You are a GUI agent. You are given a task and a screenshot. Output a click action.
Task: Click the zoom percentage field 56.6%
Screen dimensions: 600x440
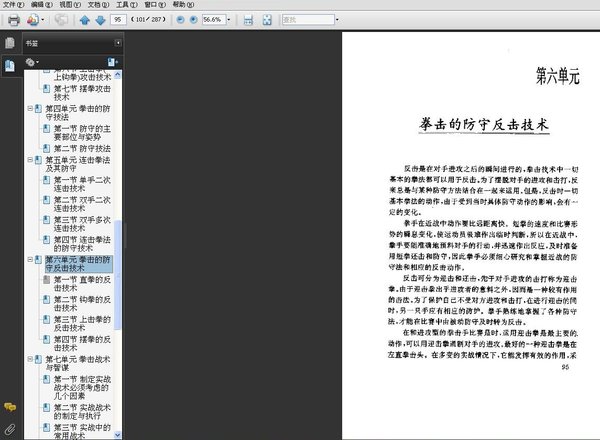pyautogui.click(x=214, y=20)
